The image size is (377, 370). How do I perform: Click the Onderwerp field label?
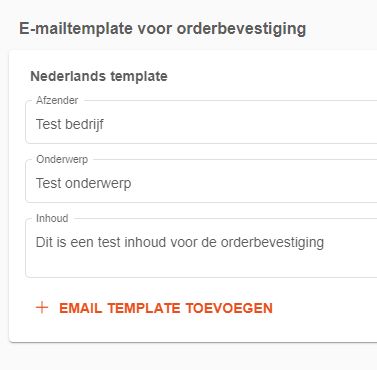tap(62, 159)
